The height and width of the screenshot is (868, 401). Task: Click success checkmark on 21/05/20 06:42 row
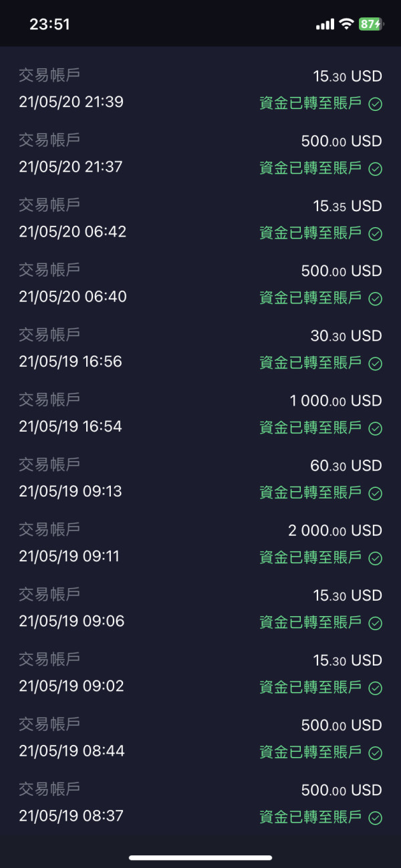pyautogui.click(x=376, y=234)
